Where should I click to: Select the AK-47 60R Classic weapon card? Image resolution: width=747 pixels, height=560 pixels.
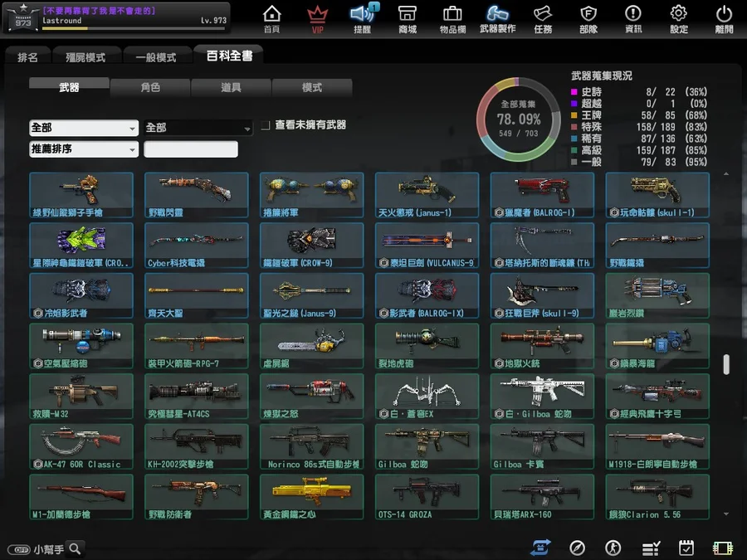(x=81, y=447)
